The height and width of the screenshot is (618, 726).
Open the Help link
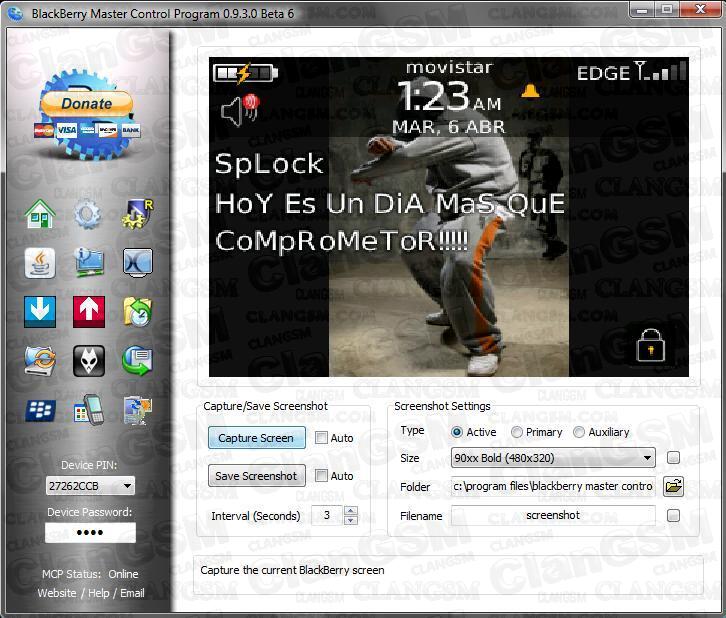[99, 593]
